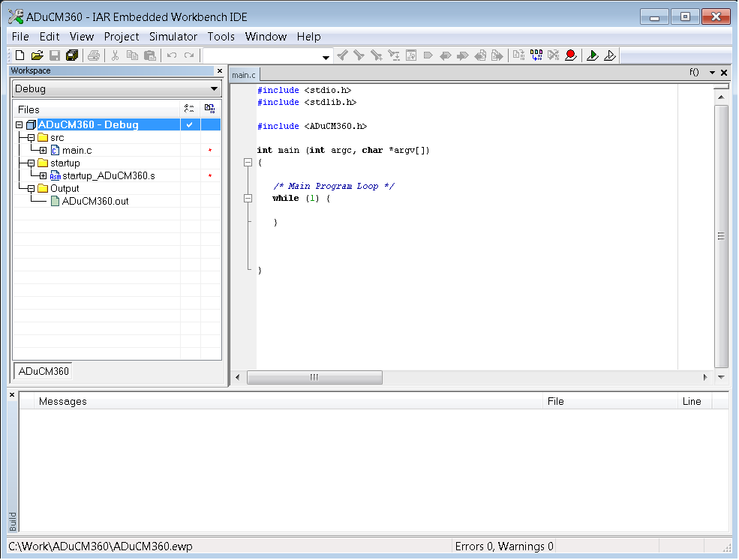
Task: Select the ADuCM360 workspace tab
Action: click(44, 371)
